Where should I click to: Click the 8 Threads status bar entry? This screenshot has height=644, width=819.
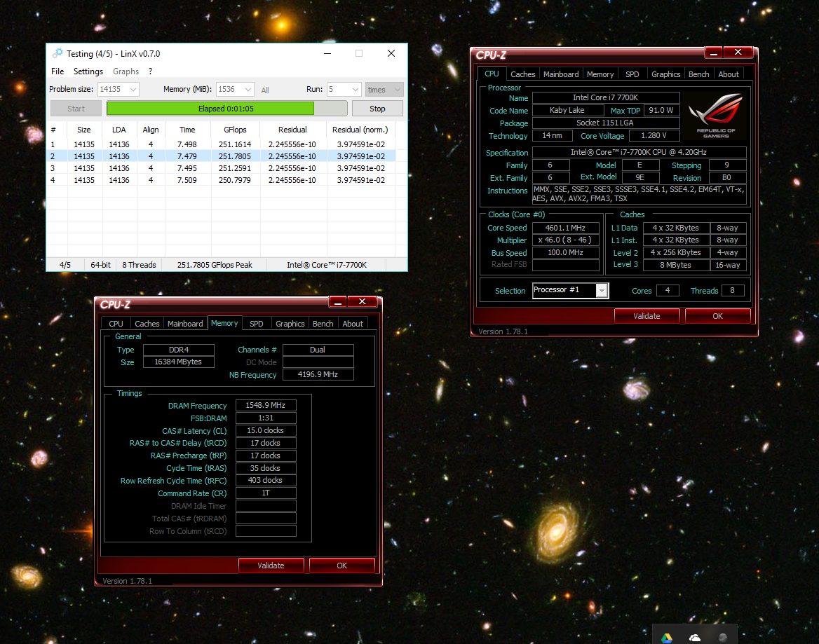click(139, 265)
